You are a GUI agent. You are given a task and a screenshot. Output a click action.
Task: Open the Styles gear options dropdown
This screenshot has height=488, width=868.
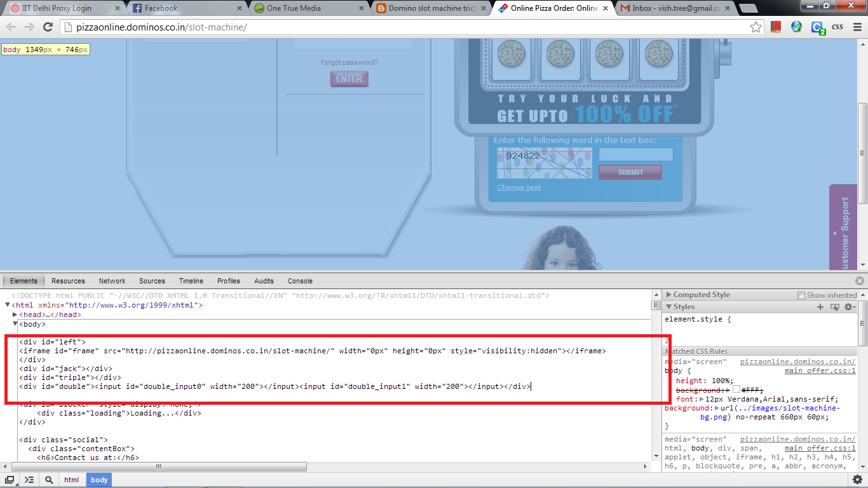coord(849,307)
